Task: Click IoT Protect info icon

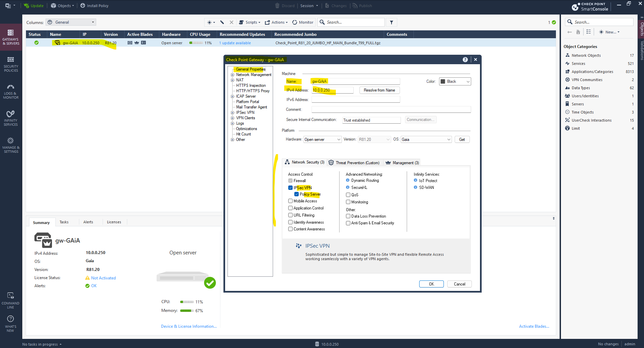Action: [x=415, y=180]
